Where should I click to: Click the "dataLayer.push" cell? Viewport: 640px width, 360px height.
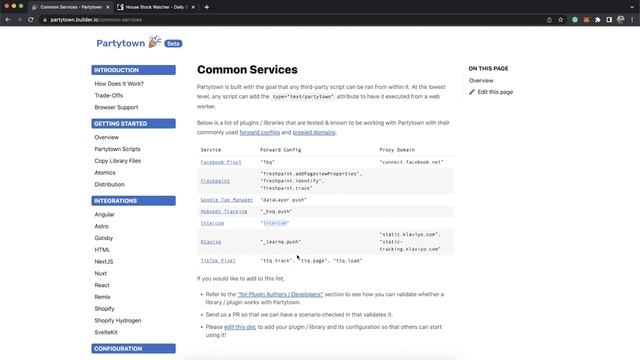[283, 200]
